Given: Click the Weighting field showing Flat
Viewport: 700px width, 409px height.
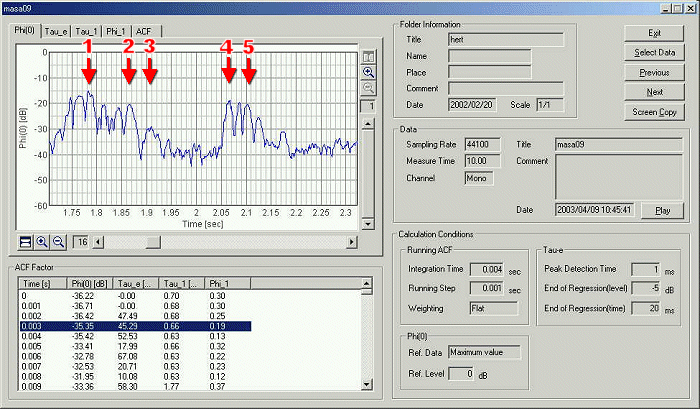Looking at the screenshot, I should (494, 308).
